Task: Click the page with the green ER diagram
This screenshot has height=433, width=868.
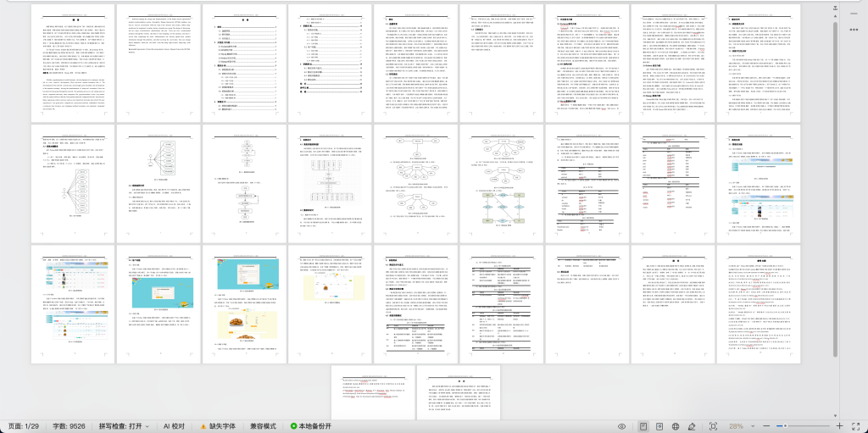Action: (x=502, y=183)
